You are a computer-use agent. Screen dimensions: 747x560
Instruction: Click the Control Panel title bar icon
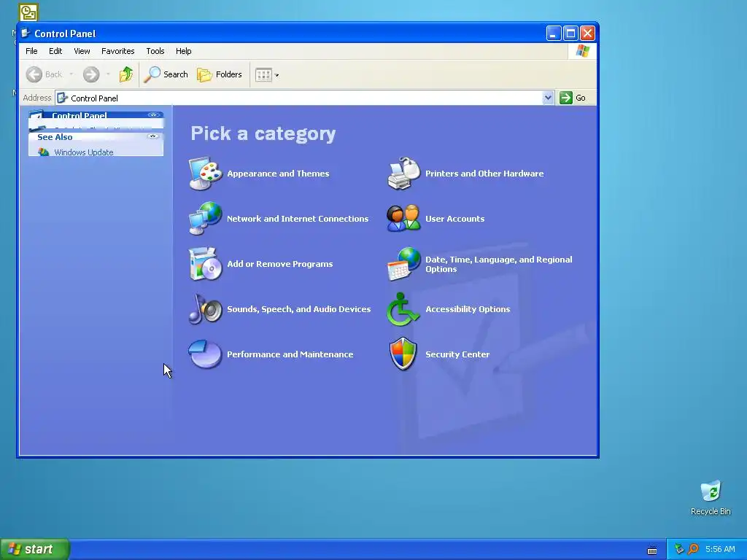(26, 34)
